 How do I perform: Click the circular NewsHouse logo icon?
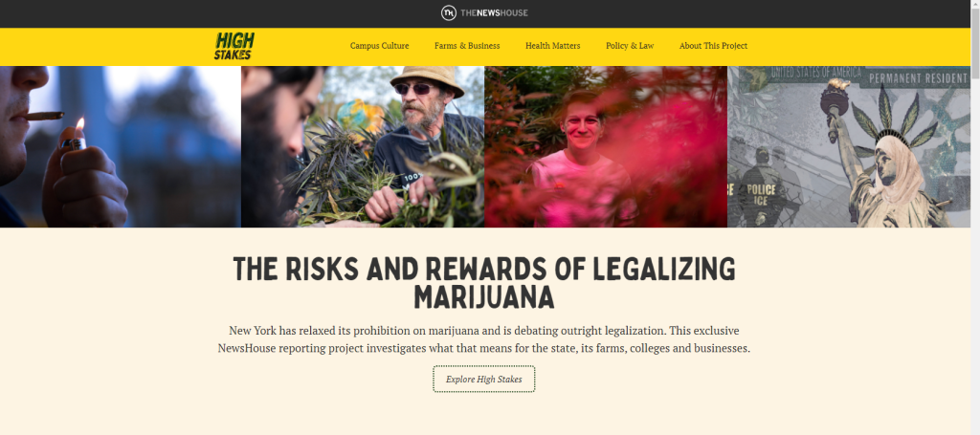448,12
